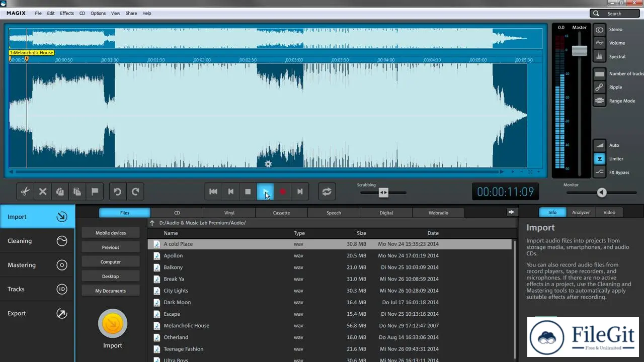Zoom in on the waveform with plus icon

pos(513,172)
